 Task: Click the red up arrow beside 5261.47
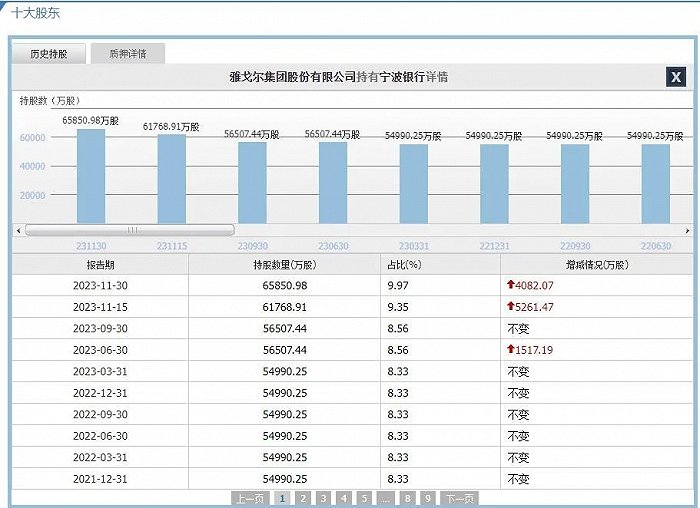coord(511,306)
